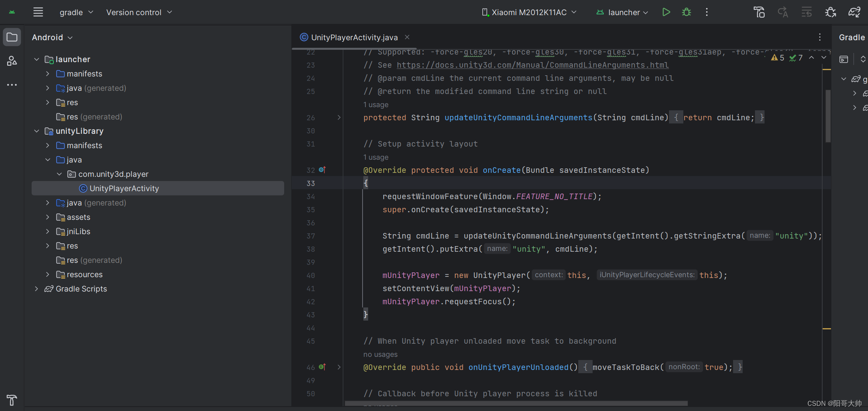This screenshot has width=868, height=411.
Task: Open More tool windows ellipsis in sidebar
Action: (12, 85)
